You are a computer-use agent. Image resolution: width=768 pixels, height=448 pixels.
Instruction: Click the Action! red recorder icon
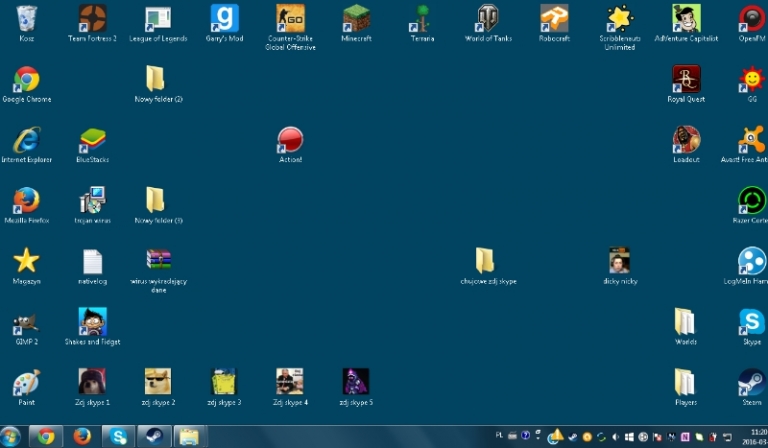pos(290,140)
